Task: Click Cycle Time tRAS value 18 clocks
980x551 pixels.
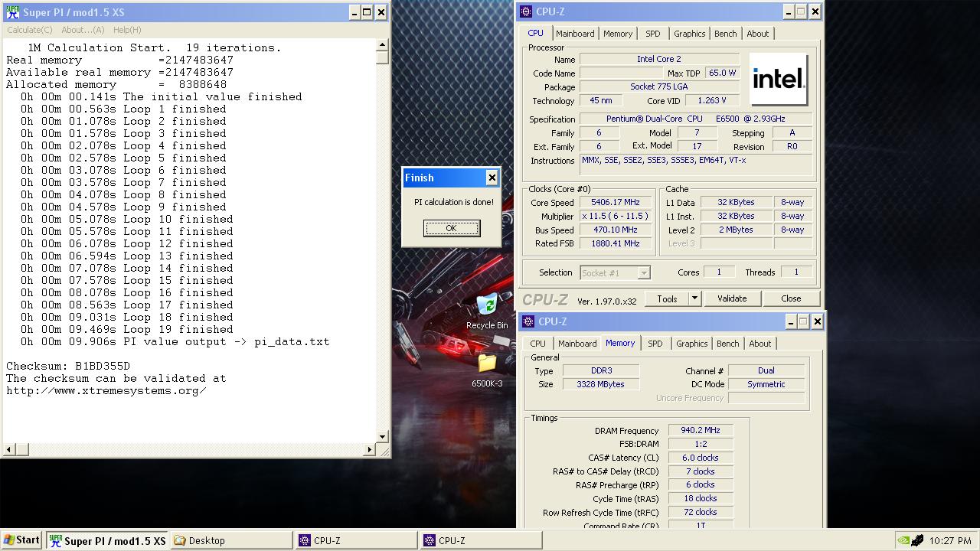Action: [x=701, y=498]
